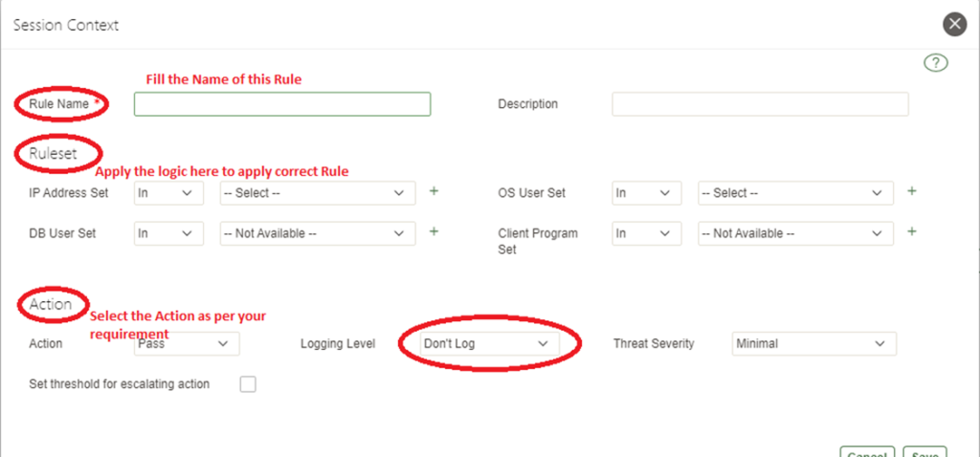
Task: Click the help question mark icon
Action: click(x=935, y=64)
